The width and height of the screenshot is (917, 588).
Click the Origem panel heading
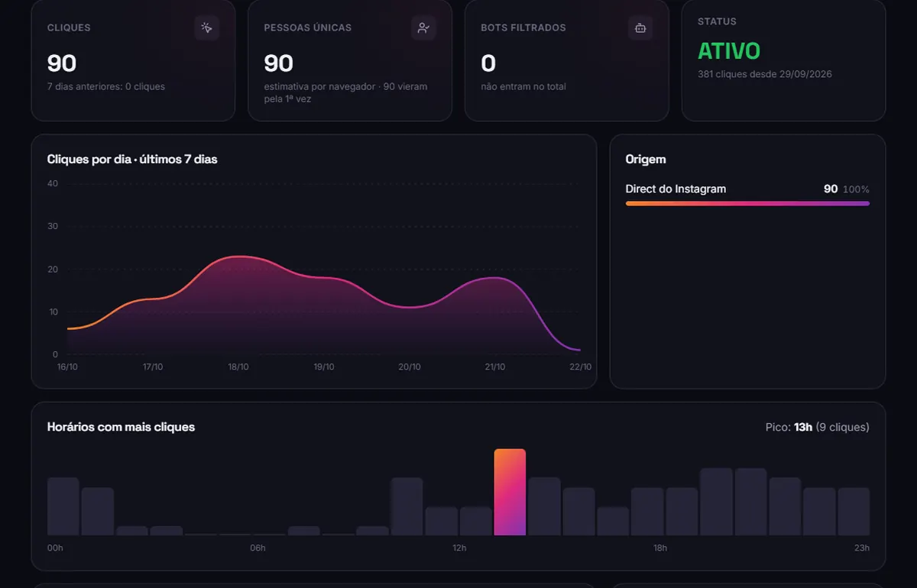pyautogui.click(x=646, y=159)
